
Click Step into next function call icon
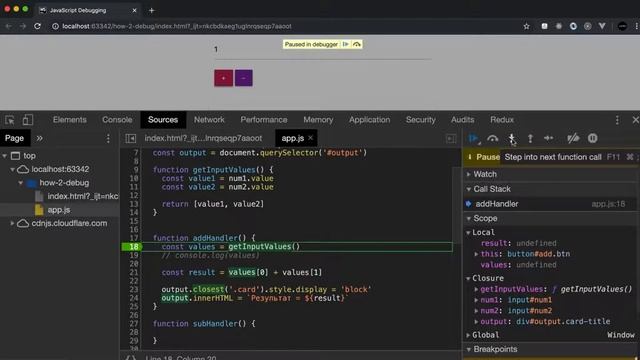[x=511, y=138]
